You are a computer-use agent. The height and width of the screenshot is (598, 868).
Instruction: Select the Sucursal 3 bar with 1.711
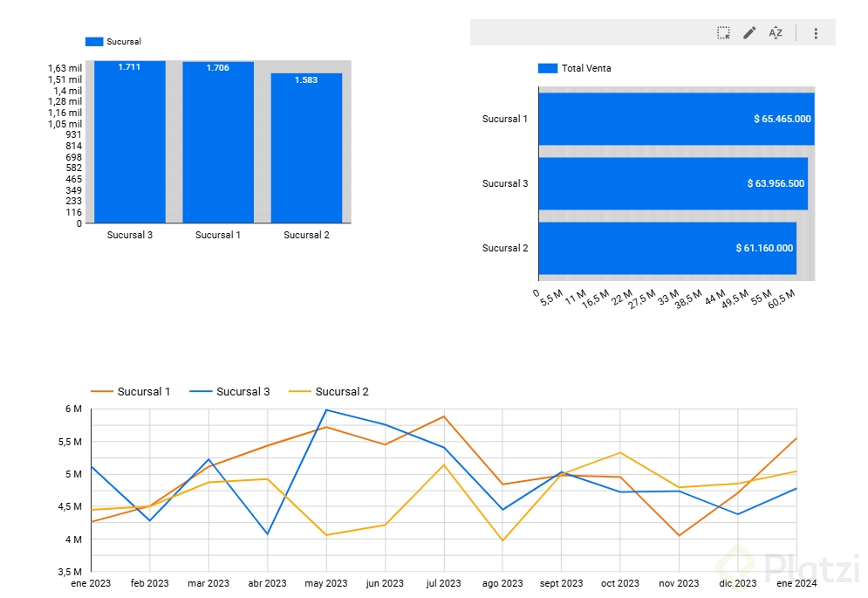coord(129,142)
